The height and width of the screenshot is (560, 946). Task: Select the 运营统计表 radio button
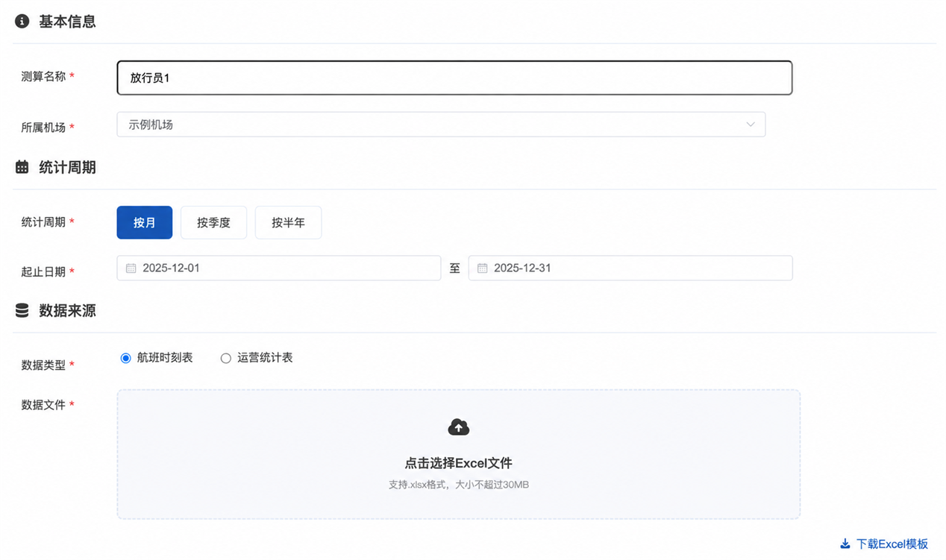coord(225,359)
